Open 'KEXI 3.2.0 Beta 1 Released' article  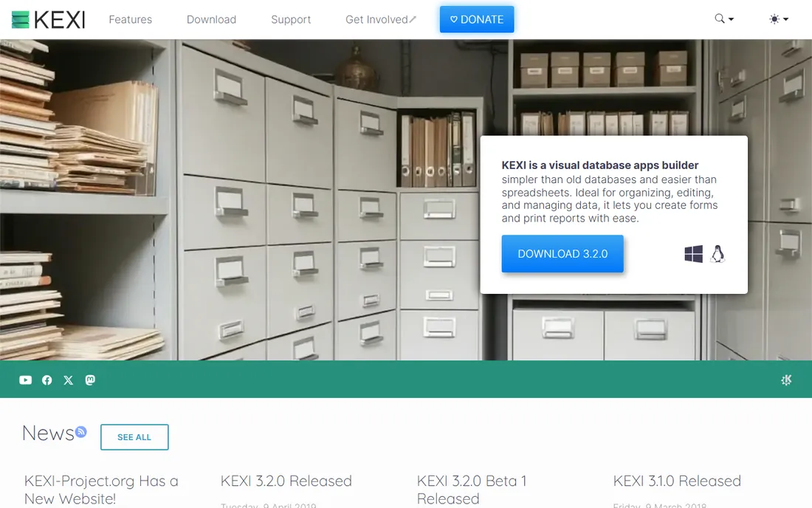coord(472,490)
